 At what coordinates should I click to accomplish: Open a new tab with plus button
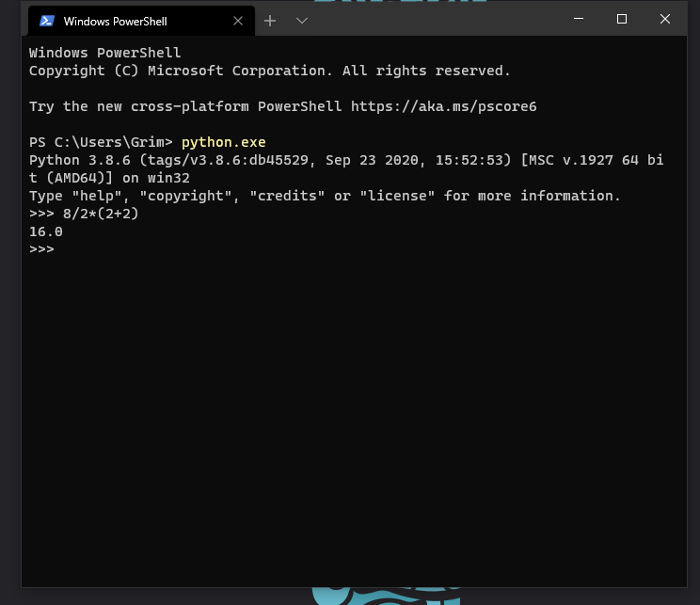tap(270, 21)
